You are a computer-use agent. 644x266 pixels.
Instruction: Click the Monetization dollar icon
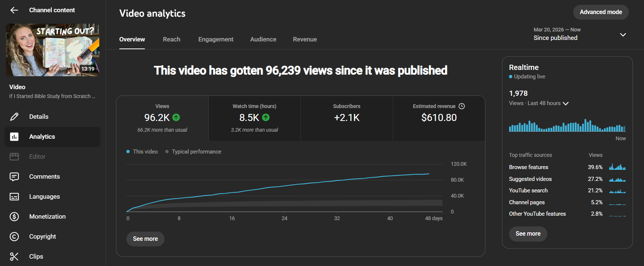point(14,217)
